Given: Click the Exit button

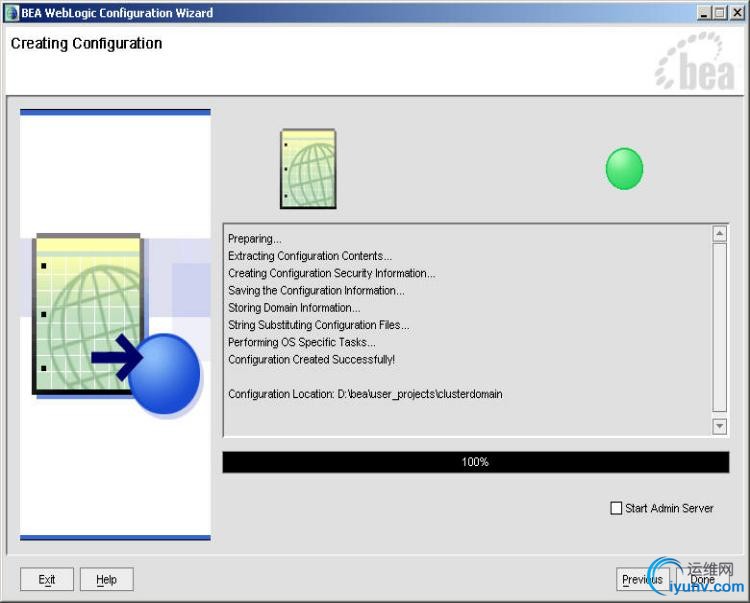Looking at the screenshot, I should (47, 580).
